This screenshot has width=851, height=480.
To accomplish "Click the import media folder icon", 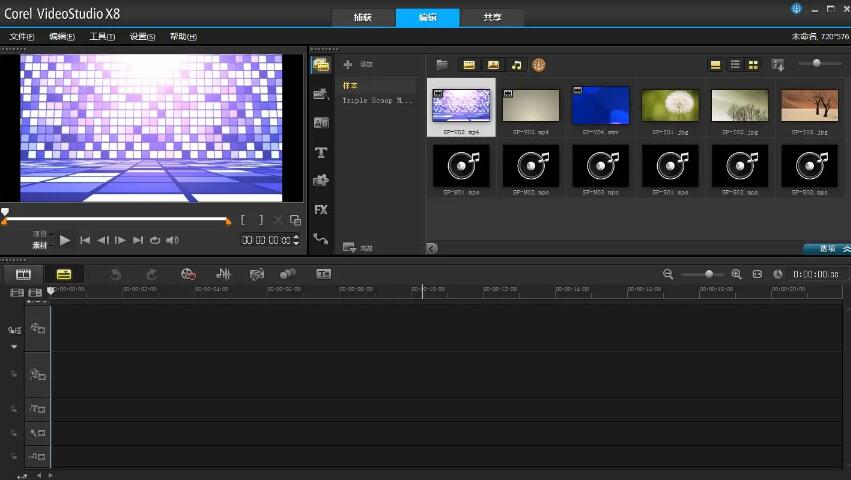I will (x=442, y=64).
